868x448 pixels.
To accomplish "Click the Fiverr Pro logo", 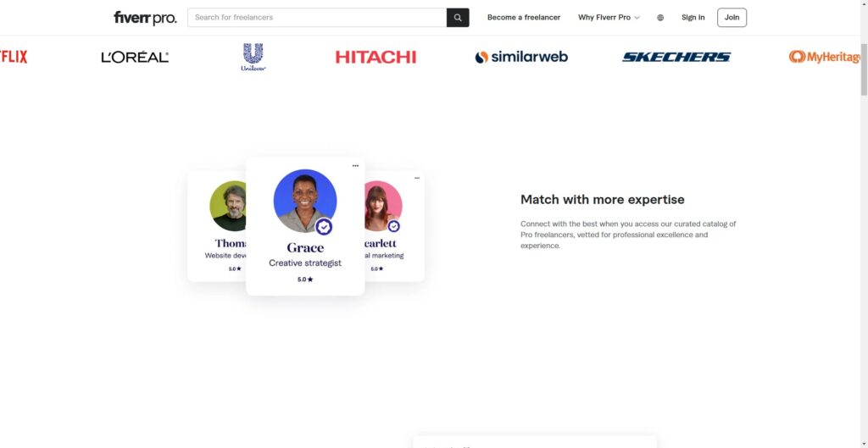I will pos(145,18).
